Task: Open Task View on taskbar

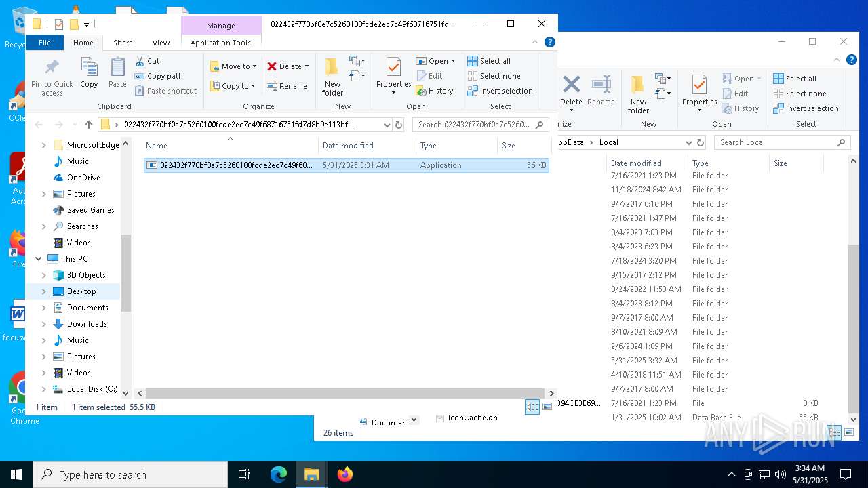Action: click(x=244, y=474)
